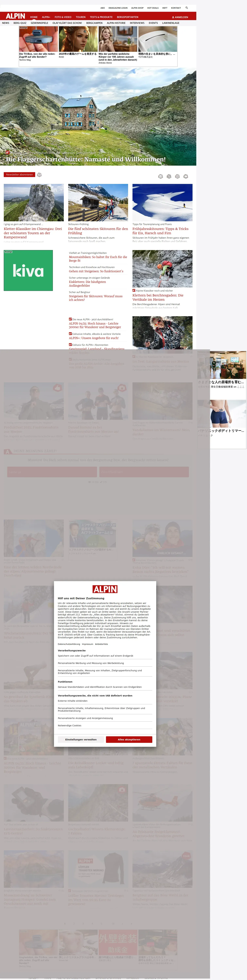The width and height of the screenshot is (247, 980).
Task: Open TESTS & PRODUKTE menu
Action: pyautogui.click(x=101, y=17)
